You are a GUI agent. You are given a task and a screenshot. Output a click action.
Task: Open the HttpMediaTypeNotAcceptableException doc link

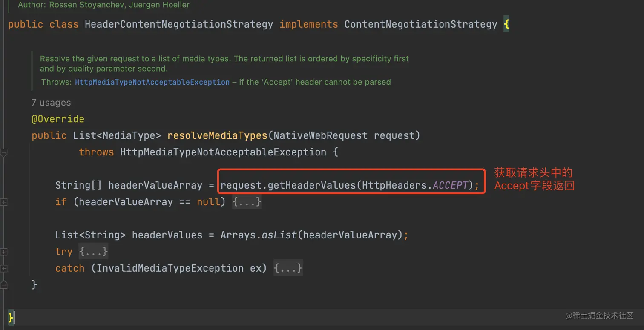(152, 82)
